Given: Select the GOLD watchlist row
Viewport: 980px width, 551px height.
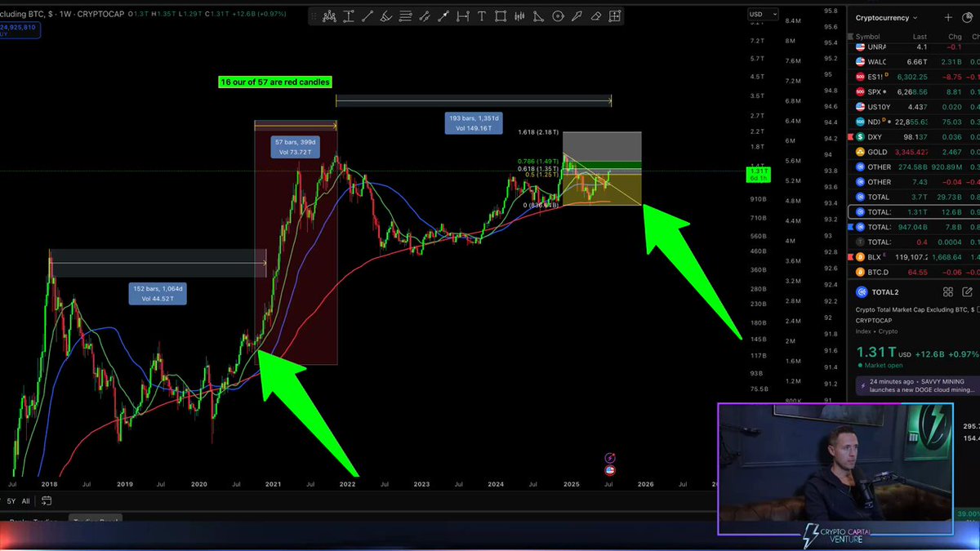Looking at the screenshot, I should [x=914, y=152].
